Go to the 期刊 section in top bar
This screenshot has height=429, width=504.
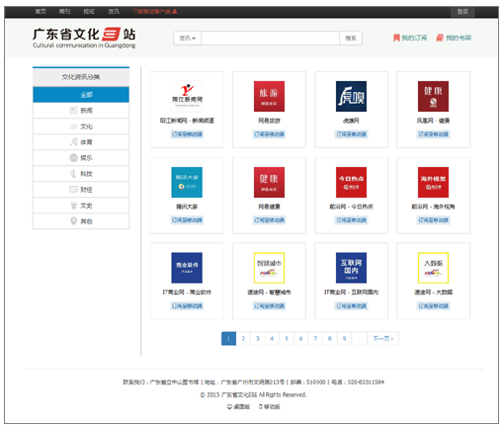pyautogui.click(x=64, y=12)
